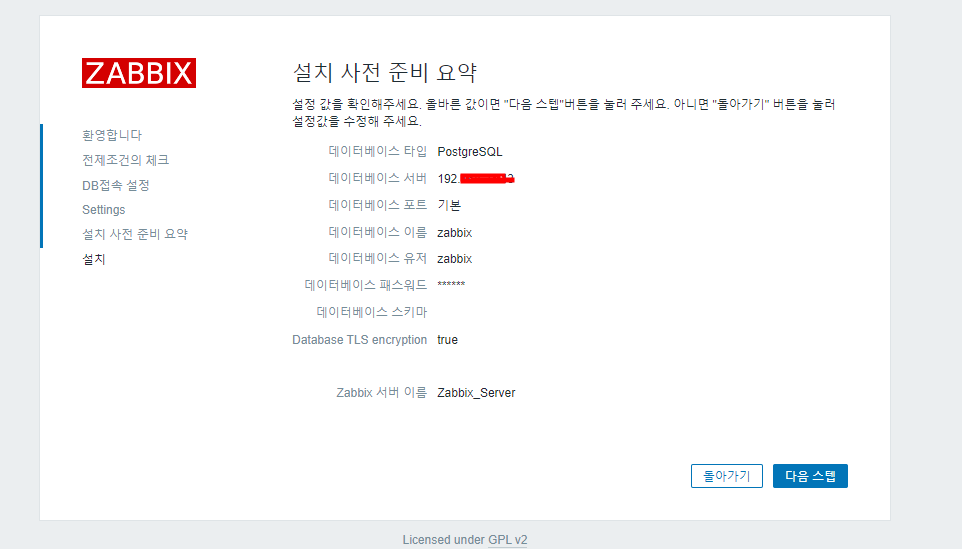Click the Database TLS encryption label

[360, 340]
